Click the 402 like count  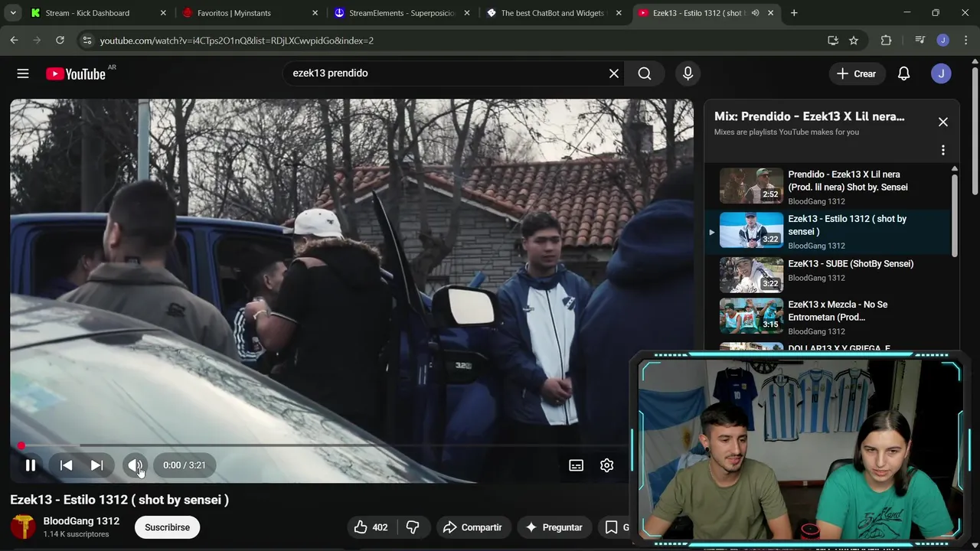pos(380,527)
